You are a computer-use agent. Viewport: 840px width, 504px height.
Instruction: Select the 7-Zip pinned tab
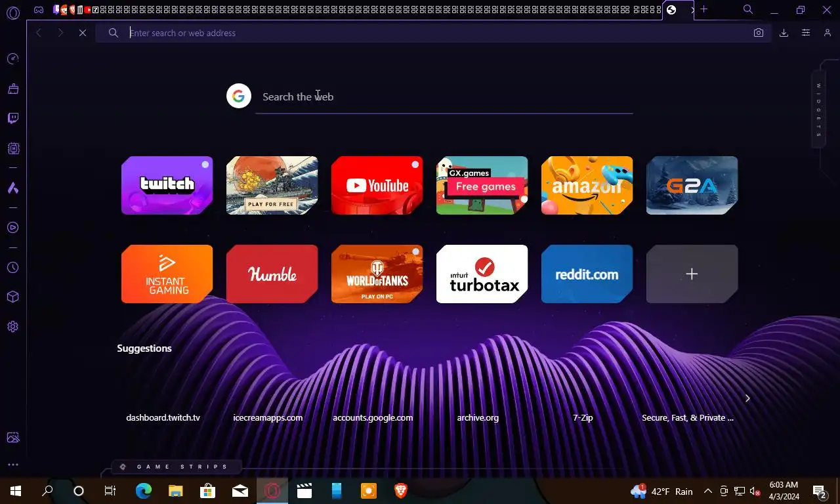[95, 10]
